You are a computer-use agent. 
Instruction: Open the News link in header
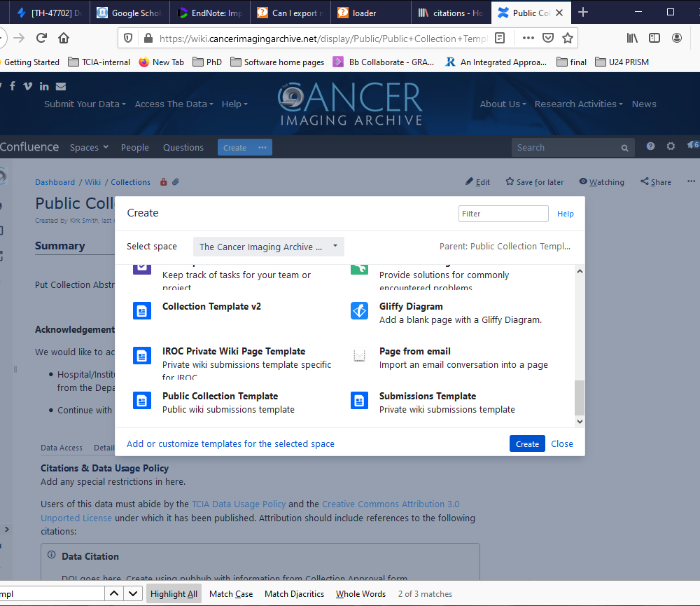(x=644, y=104)
